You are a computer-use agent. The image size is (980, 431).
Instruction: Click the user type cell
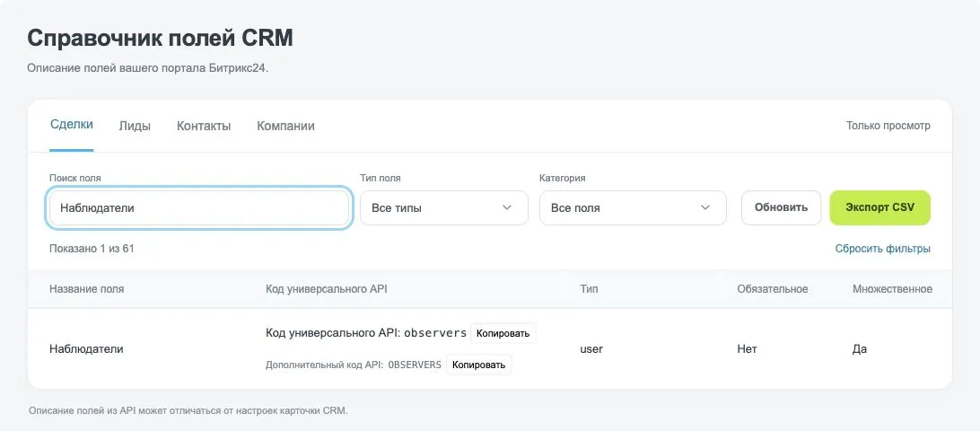pos(591,349)
